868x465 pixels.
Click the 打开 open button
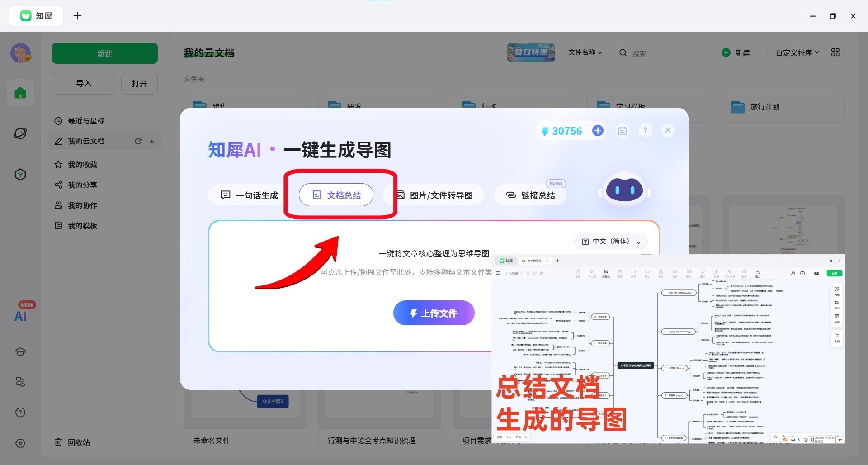click(139, 83)
